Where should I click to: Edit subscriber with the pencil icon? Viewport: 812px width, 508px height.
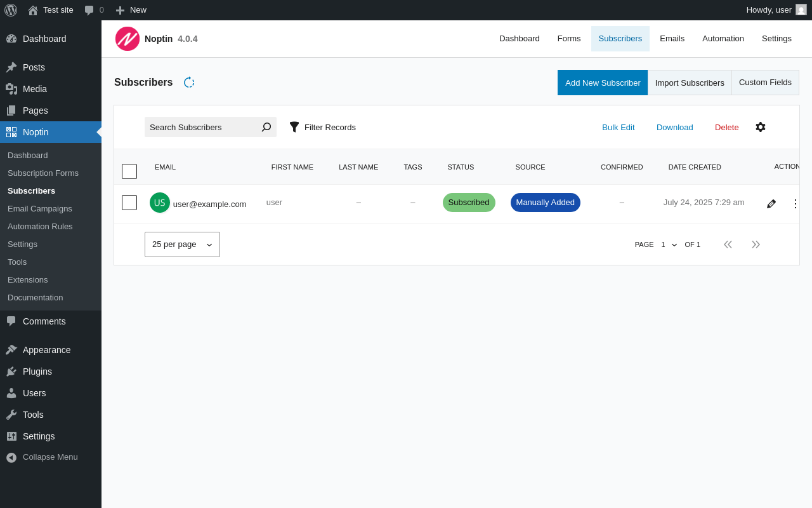click(771, 203)
